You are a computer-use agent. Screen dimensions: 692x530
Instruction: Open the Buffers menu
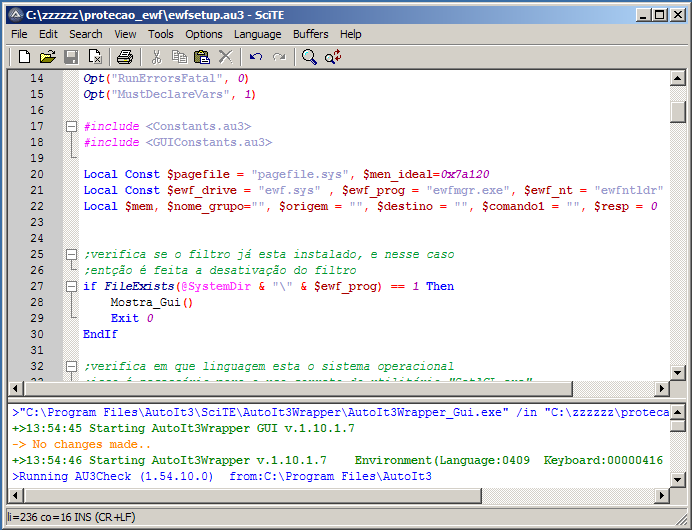[x=311, y=34]
